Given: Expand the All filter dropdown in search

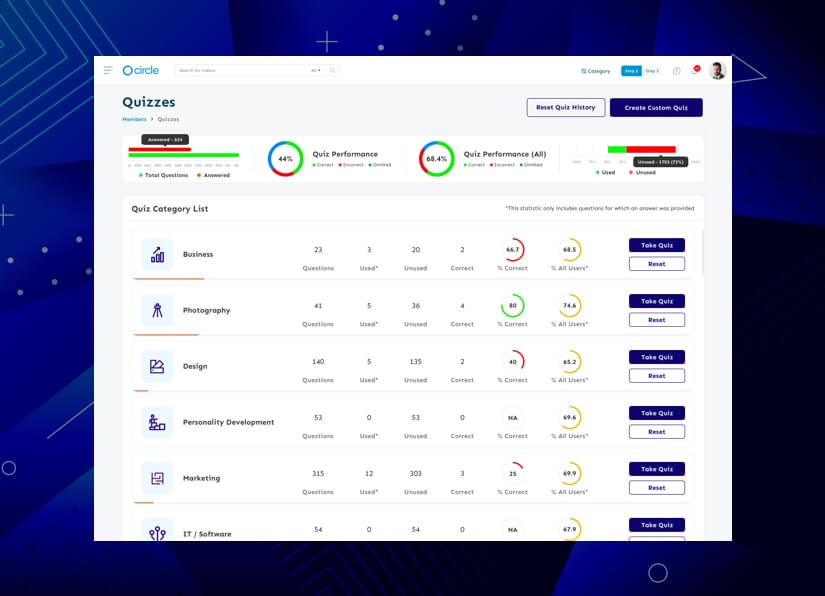Looking at the screenshot, I should point(315,70).
